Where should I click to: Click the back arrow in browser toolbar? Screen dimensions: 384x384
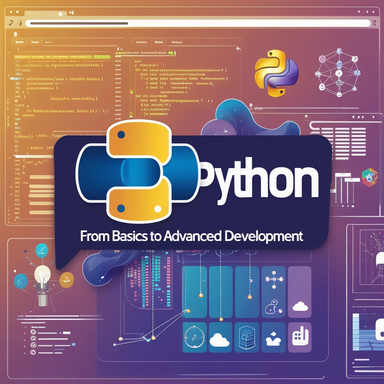click(x=11, y=23)
